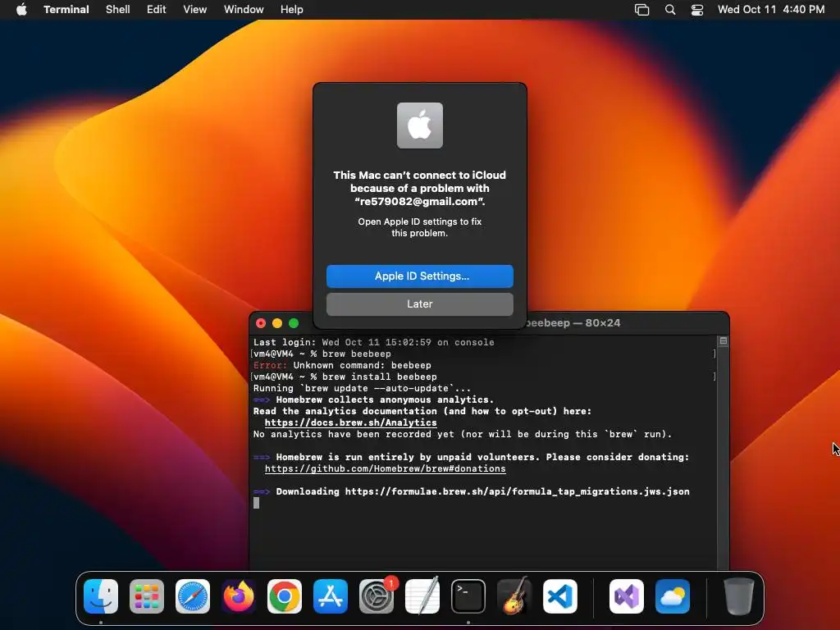The image size is (840, 630).
Task: Click the 're579082@gmail.com' text in dialog
Action: tap(419, 202)
